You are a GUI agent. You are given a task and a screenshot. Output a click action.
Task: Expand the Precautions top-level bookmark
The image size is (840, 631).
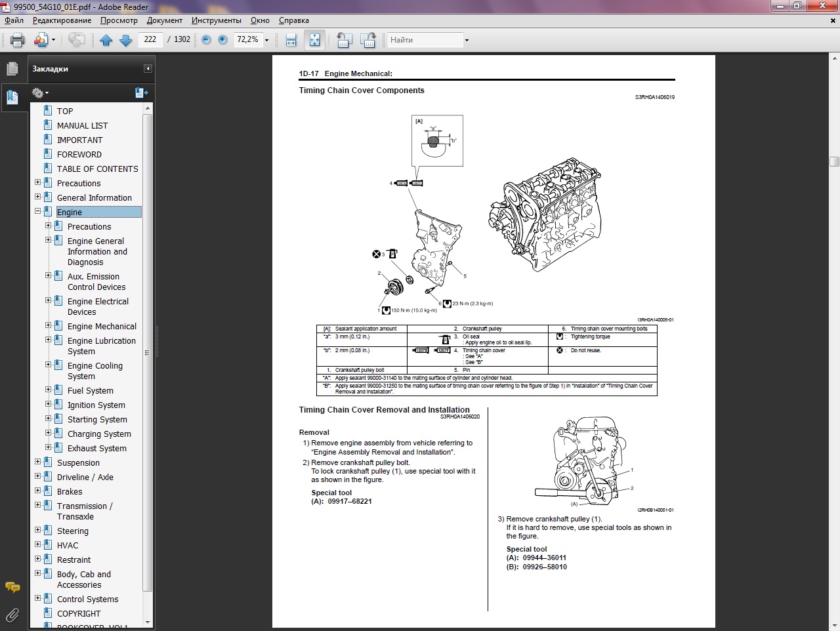coord(37,182)
